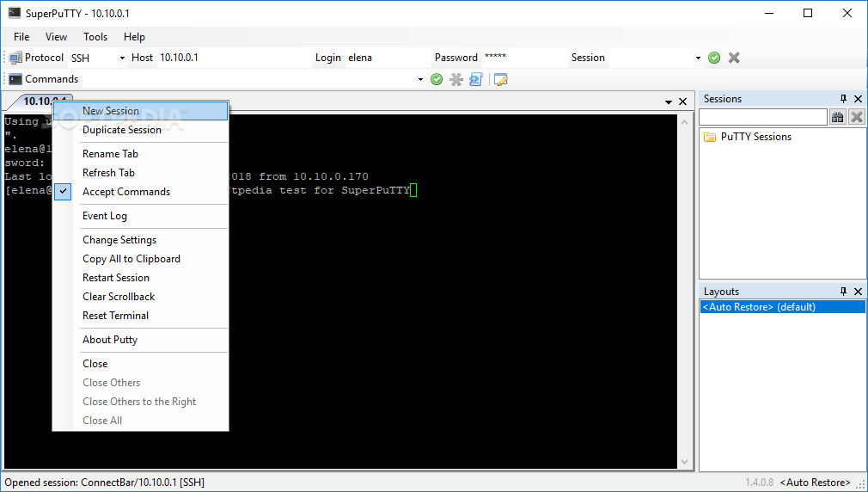The height and width of the screenshot is (492, 868).
Task: Select Refresh Tab
Action: [141, 173]
